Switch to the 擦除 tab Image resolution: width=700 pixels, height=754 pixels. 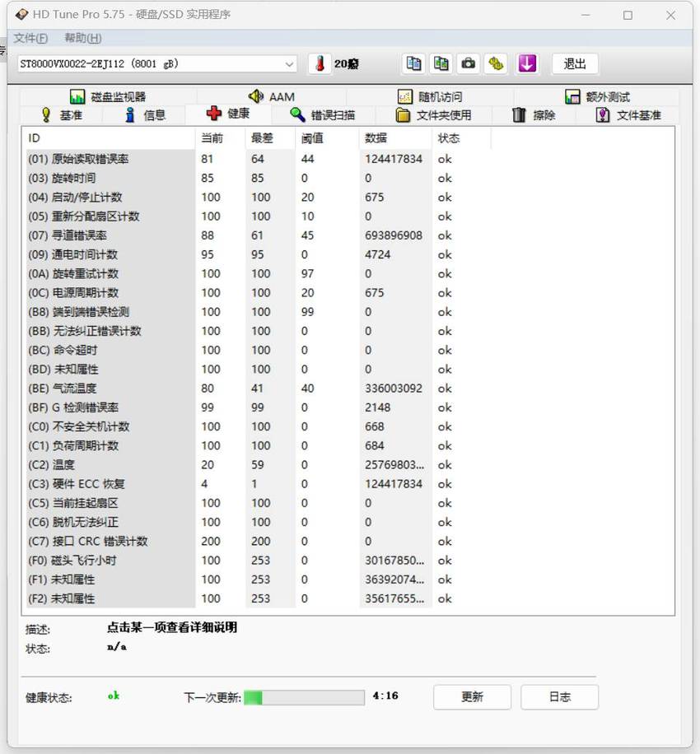click(533, 115)
